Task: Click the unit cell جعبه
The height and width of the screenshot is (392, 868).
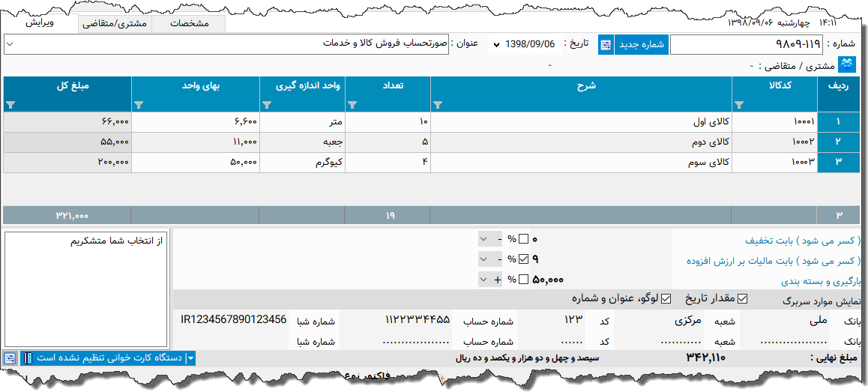Action: 302,142
